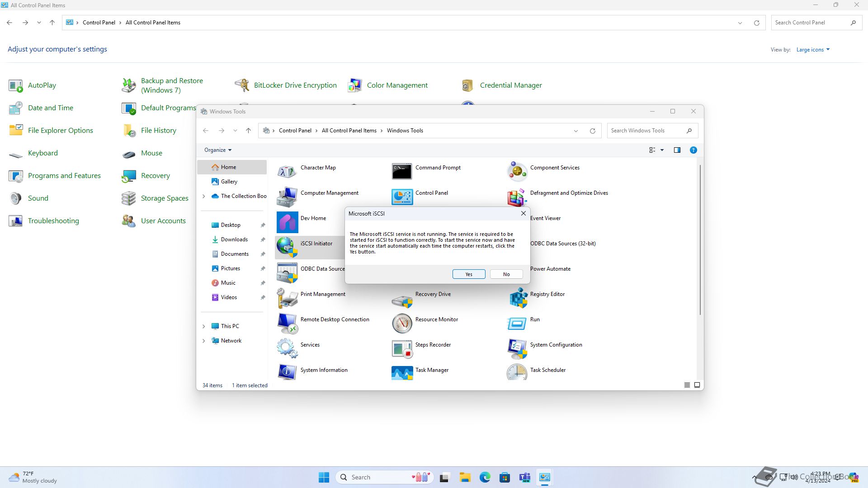The width and height of the screenshot is (868, 488).
Task: Open Windows Start menu
Action: 324,477
